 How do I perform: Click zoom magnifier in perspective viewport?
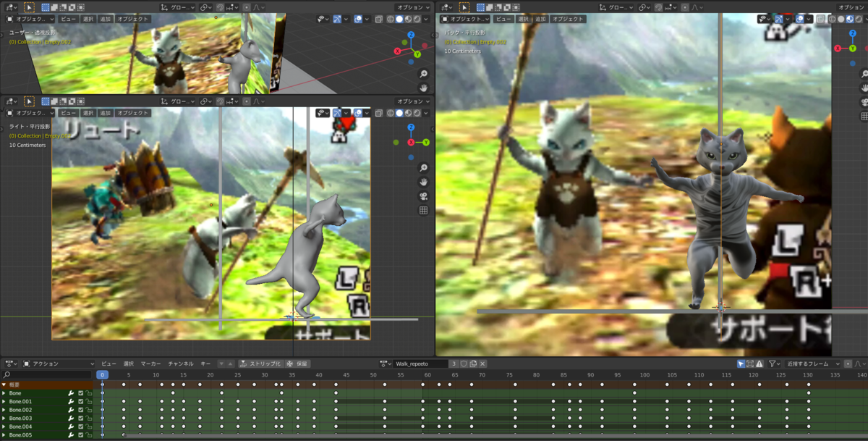(x=423, y=74)
